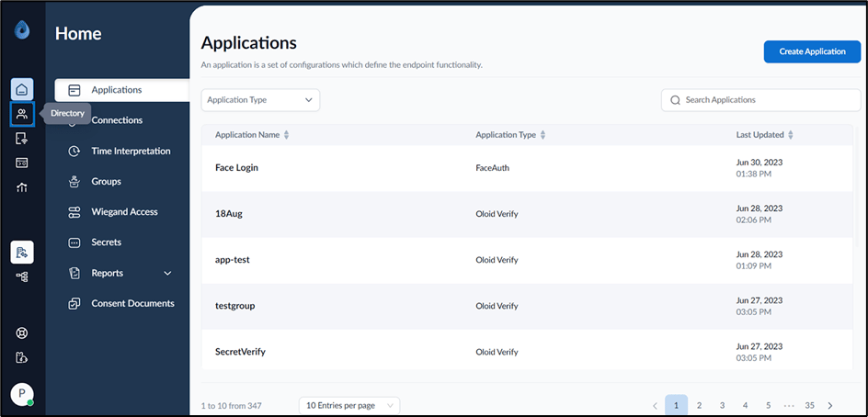Viewport: 868px width, 417px height.
Task: Click the FaceAuth type cell
Action: tap(492, 167)
